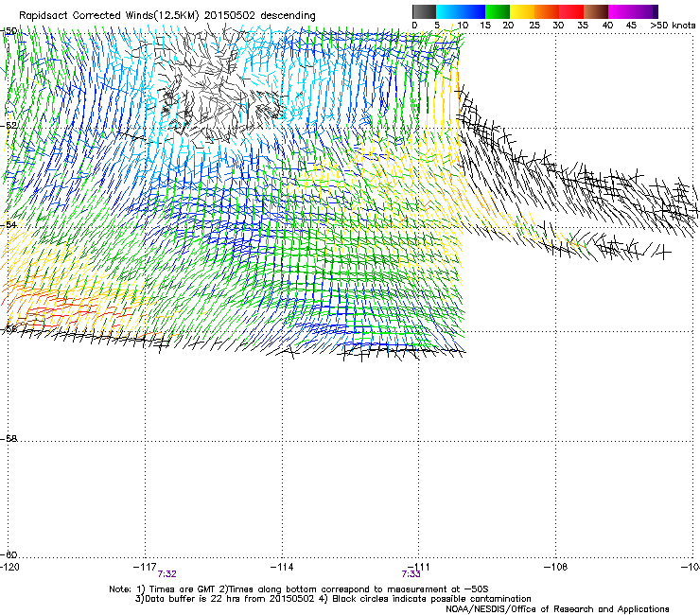Click the '-108' longitude axis label

click(x=556, y=567)
